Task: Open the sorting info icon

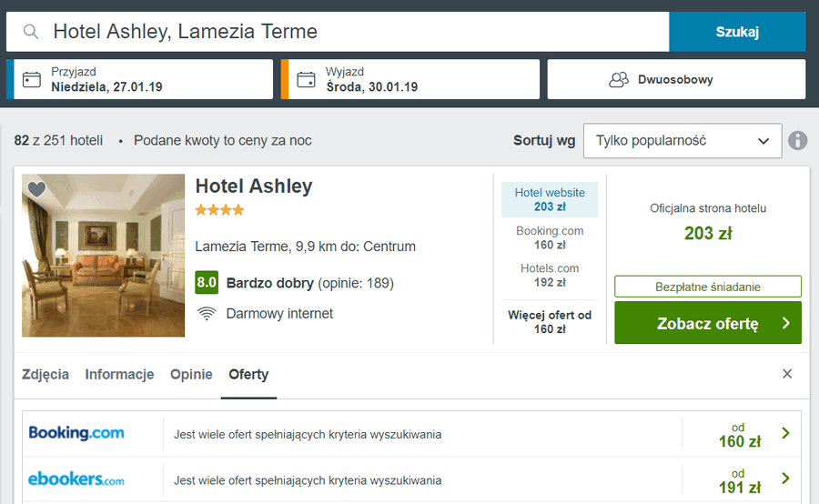Action: click(798, 141)
